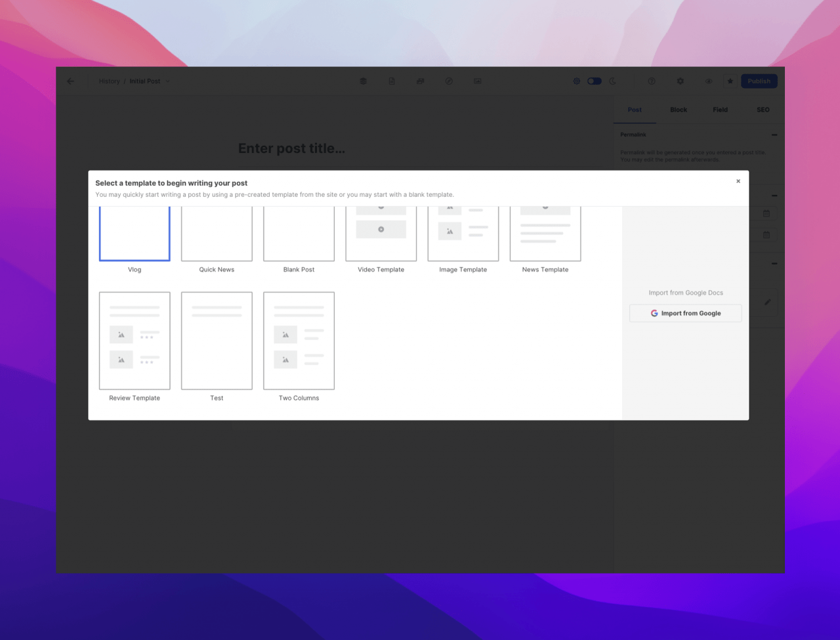Toggle the preview eye icon
This screenshot has height=640, width=840.
[x=709, y=81]
